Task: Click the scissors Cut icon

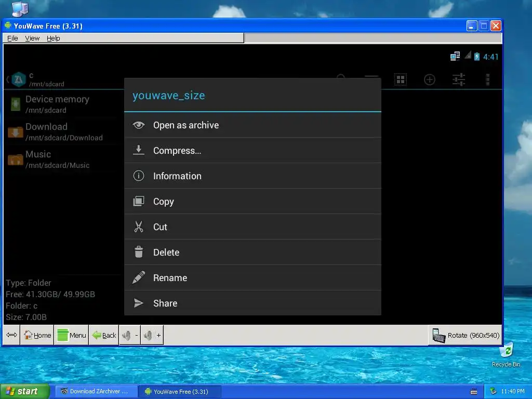Action: tap(138, 227)
